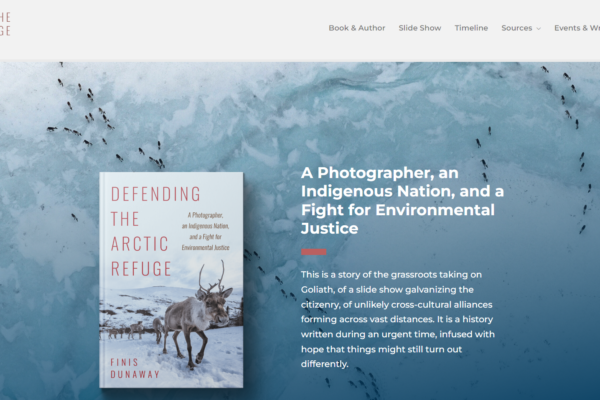Click the REFUGE word on the book cover

(141, 269)
